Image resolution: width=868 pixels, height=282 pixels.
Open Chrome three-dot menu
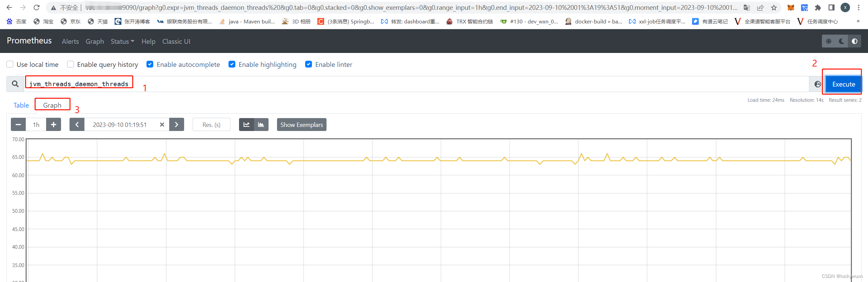point(859,7)
